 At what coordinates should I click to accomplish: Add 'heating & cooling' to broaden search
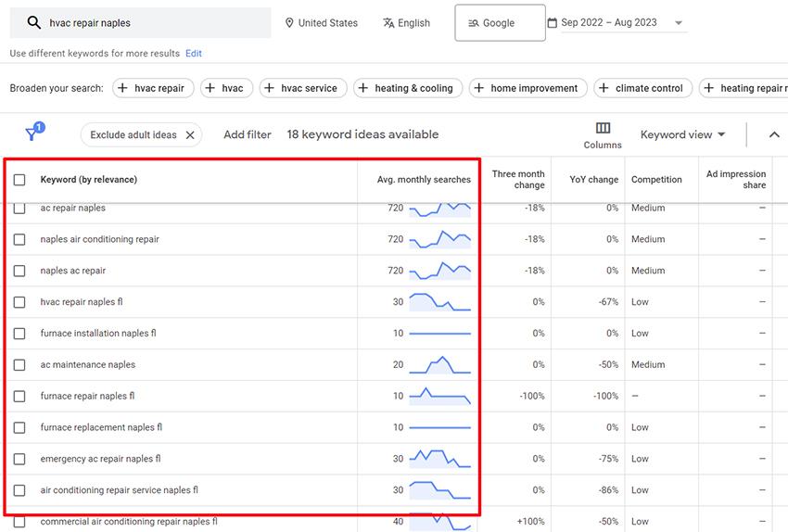408,88
